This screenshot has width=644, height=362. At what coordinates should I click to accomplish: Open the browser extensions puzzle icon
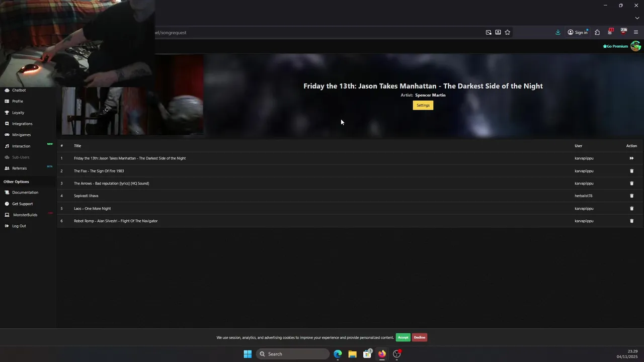[597, 32]
